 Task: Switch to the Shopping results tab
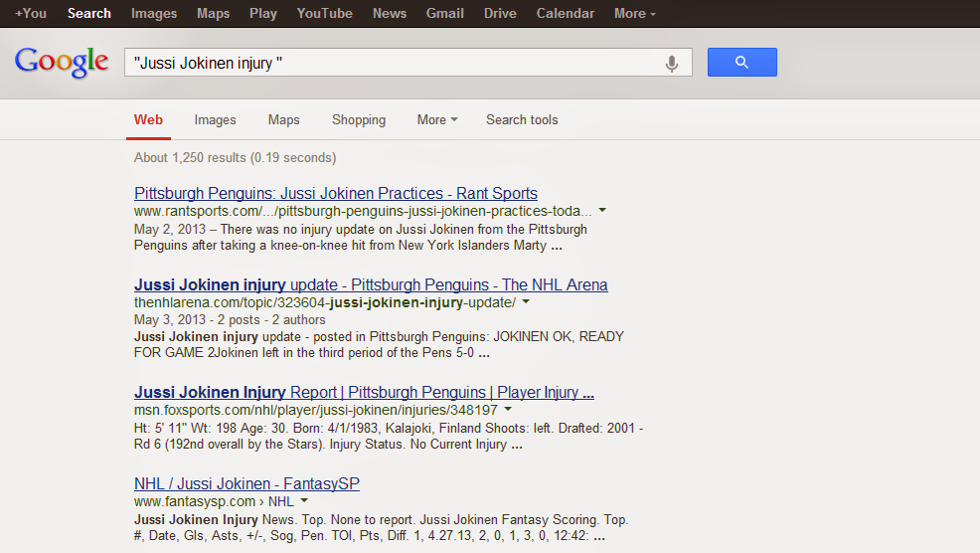(359, 119)
